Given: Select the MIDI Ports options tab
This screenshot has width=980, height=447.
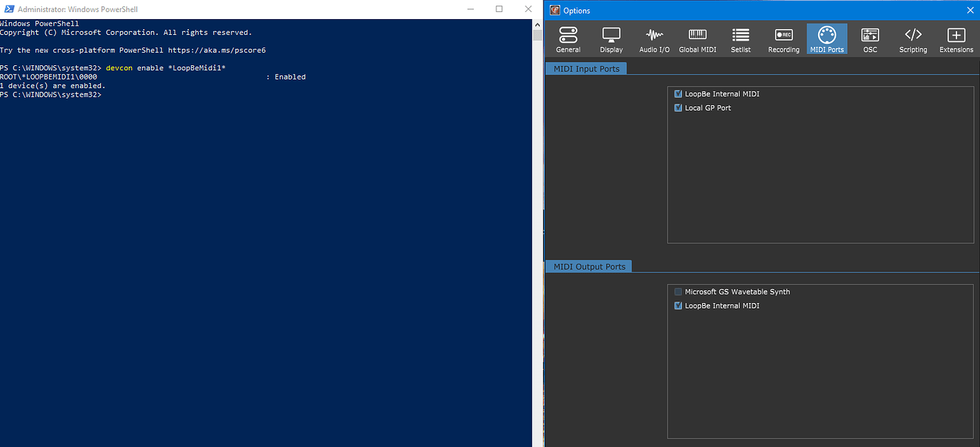Looking at the screenshot, I should point(827,40).
